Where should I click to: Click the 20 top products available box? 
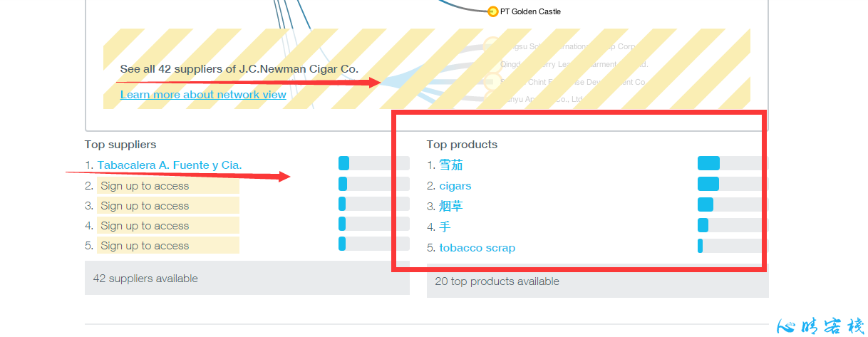[x=598, y=282]
